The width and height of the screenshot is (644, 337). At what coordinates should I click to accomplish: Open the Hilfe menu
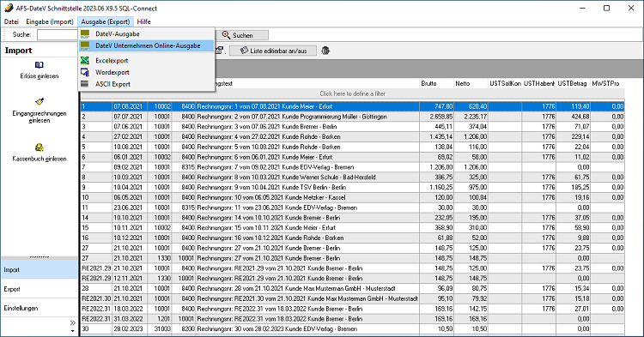[x=143, y=21]
